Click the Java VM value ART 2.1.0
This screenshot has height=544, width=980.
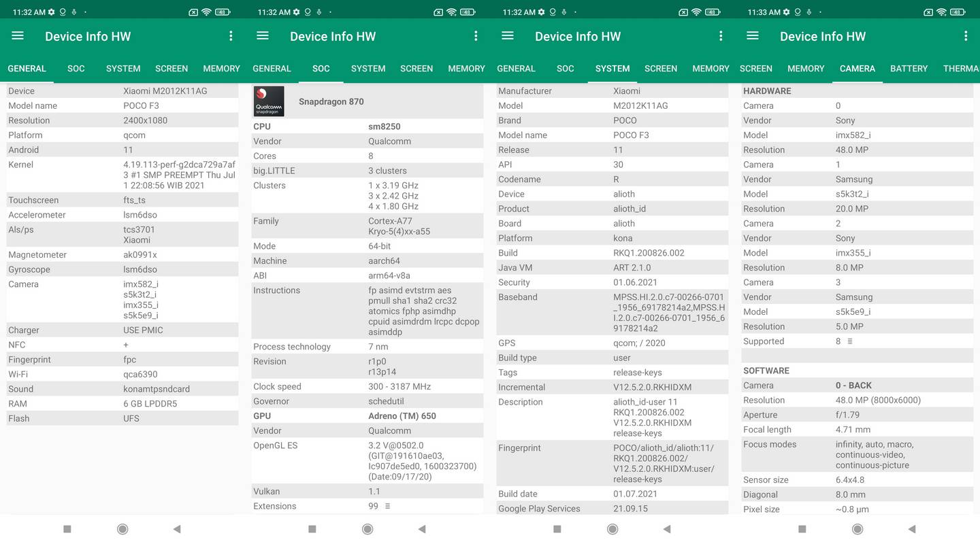pyautogui.click(x=632, y=268)
